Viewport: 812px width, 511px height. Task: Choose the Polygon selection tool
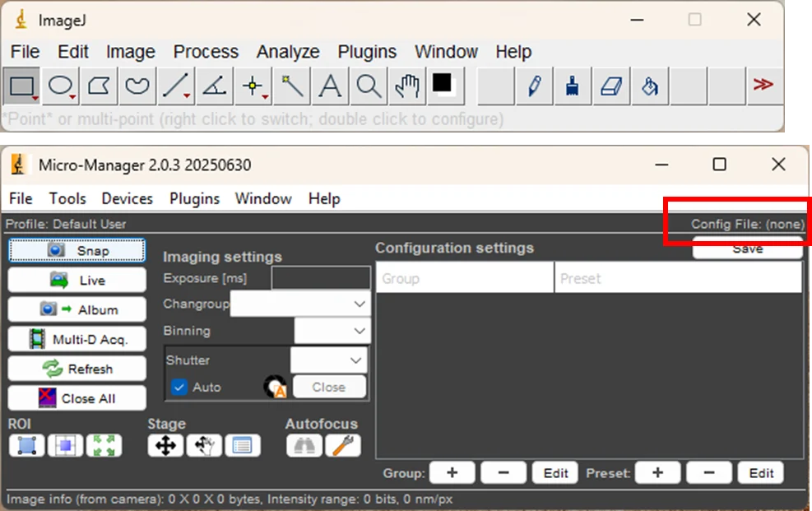point(99,86)
